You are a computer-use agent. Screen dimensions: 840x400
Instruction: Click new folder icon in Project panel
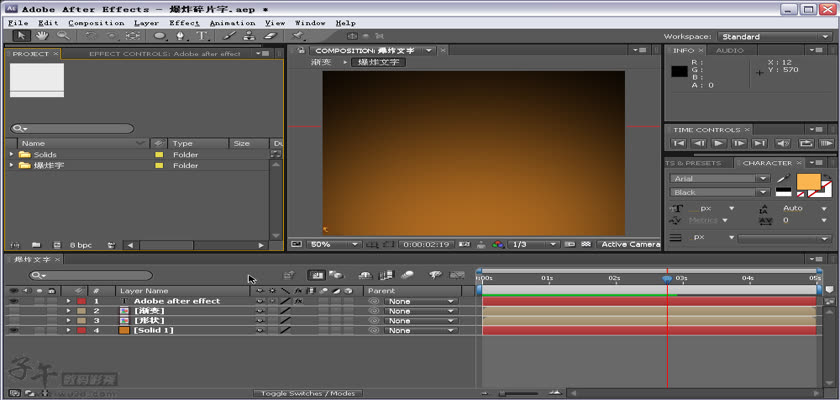(36, 245)
